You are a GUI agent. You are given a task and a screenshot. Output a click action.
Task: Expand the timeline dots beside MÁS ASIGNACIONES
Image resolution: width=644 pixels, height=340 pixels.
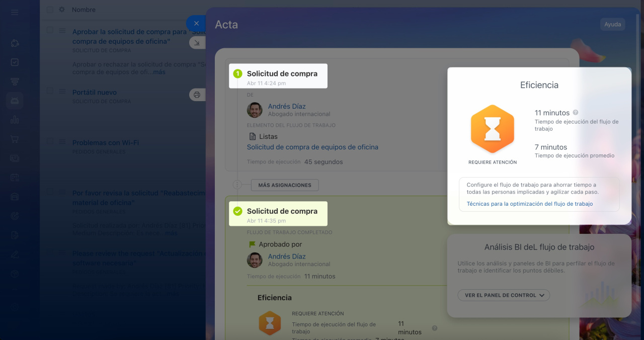237,185
